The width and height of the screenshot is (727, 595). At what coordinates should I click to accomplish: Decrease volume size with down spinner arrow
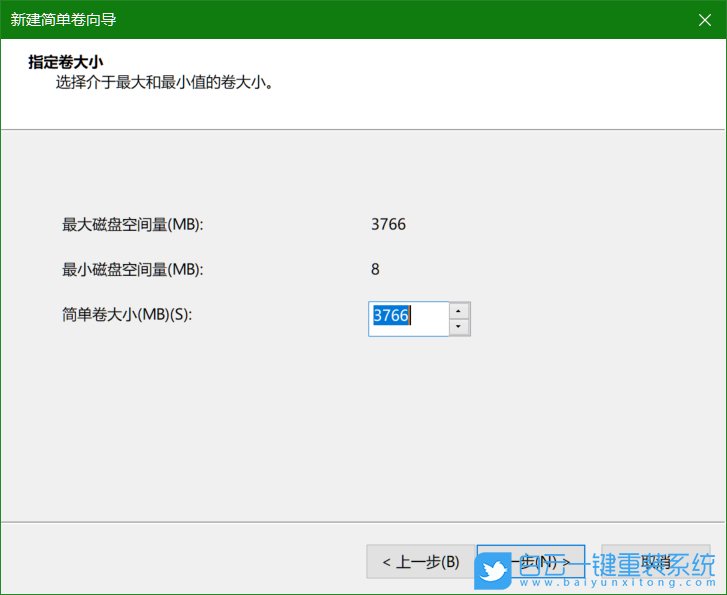(x=459, y=327)
